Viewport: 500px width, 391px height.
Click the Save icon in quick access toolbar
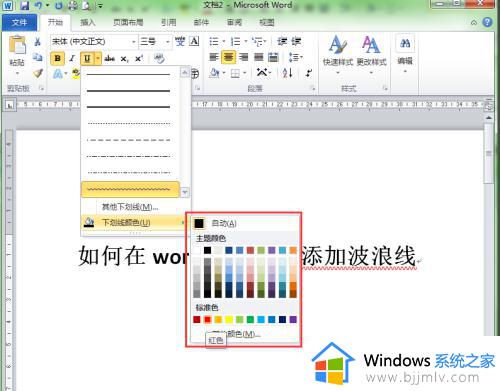click(24, 6)
